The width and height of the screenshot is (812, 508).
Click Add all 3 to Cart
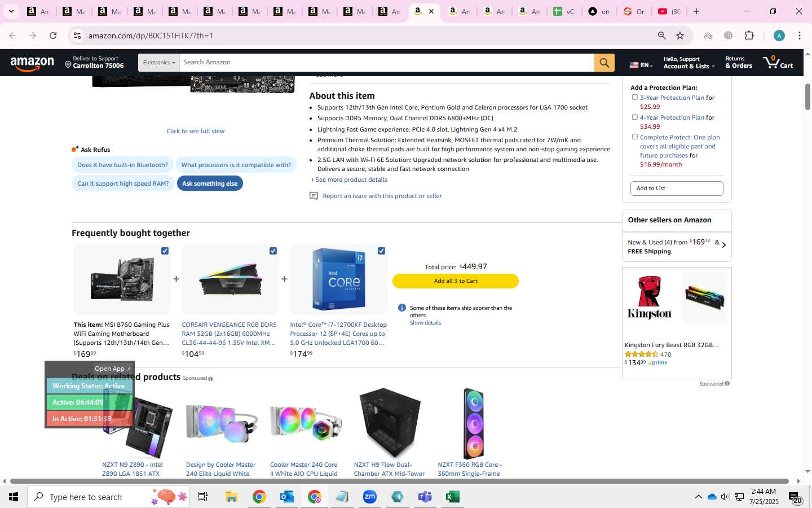pos(456,281)
